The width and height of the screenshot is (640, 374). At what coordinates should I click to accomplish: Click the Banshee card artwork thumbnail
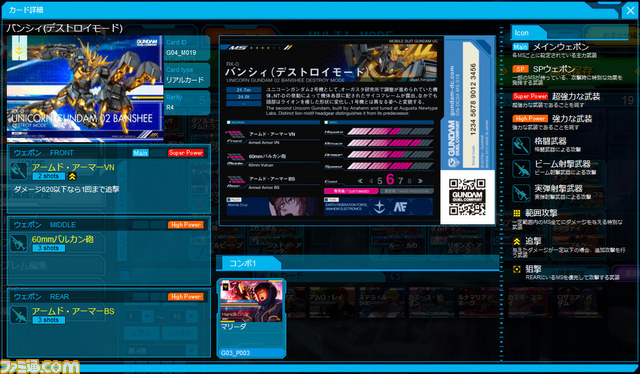point(85,89)
